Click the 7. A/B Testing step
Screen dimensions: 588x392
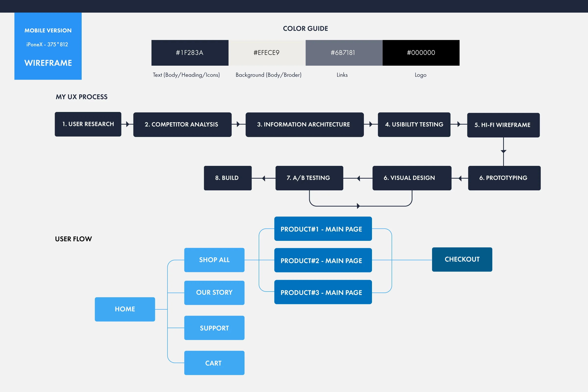click(x=309, y=178)
